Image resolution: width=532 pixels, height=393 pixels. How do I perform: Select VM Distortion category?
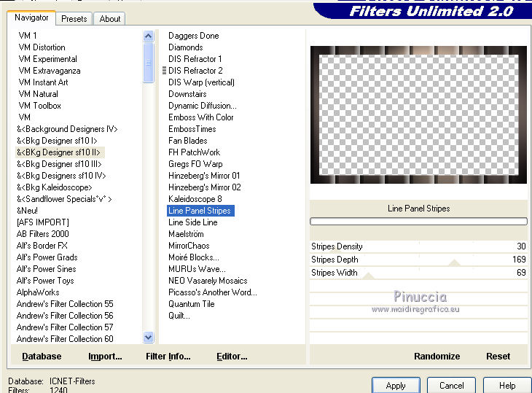coord(42,47)
